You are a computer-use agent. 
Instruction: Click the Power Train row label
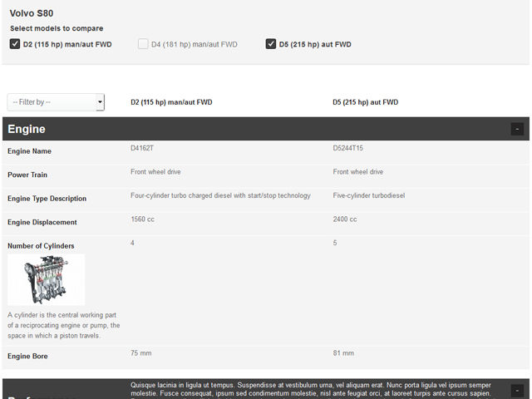pos(27,175)
